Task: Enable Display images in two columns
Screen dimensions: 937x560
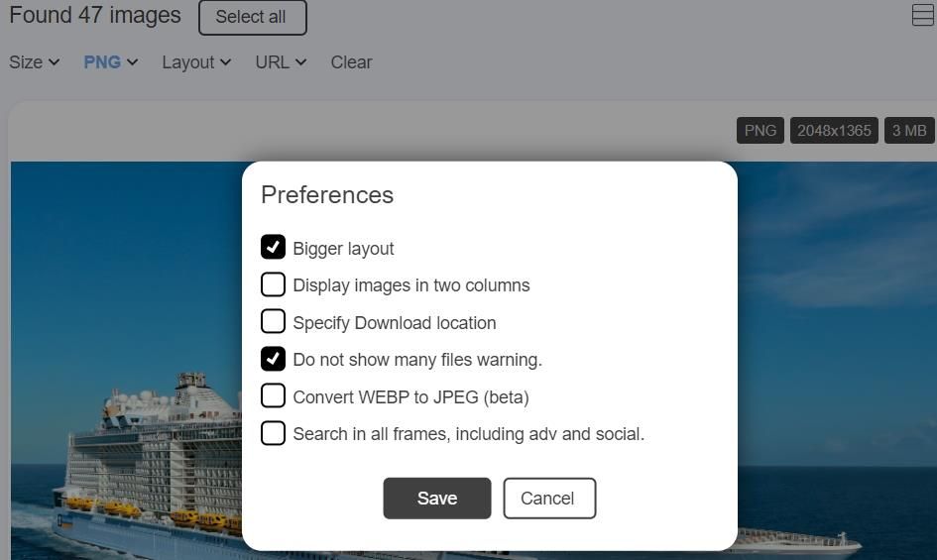Action: tap(273, 284)
